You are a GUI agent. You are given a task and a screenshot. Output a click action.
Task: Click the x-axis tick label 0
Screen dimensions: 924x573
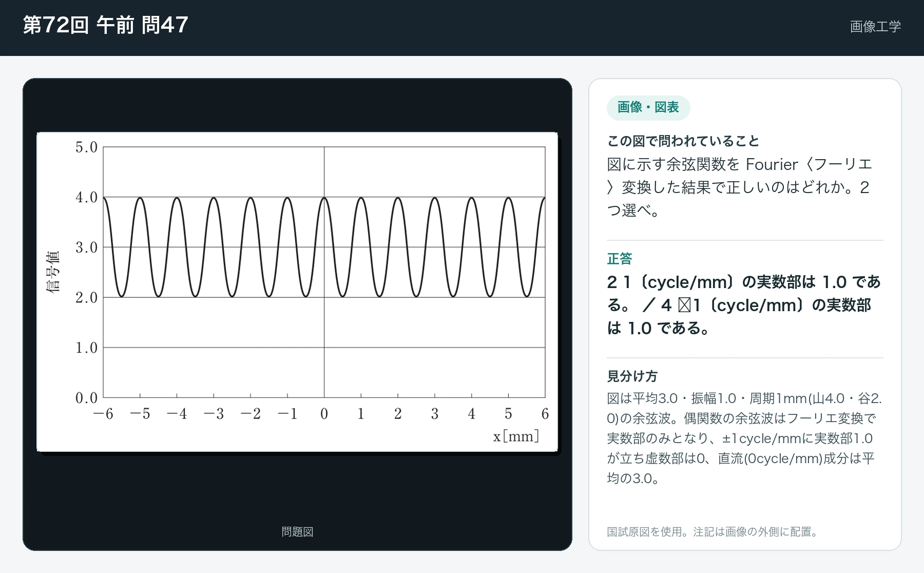324,414
